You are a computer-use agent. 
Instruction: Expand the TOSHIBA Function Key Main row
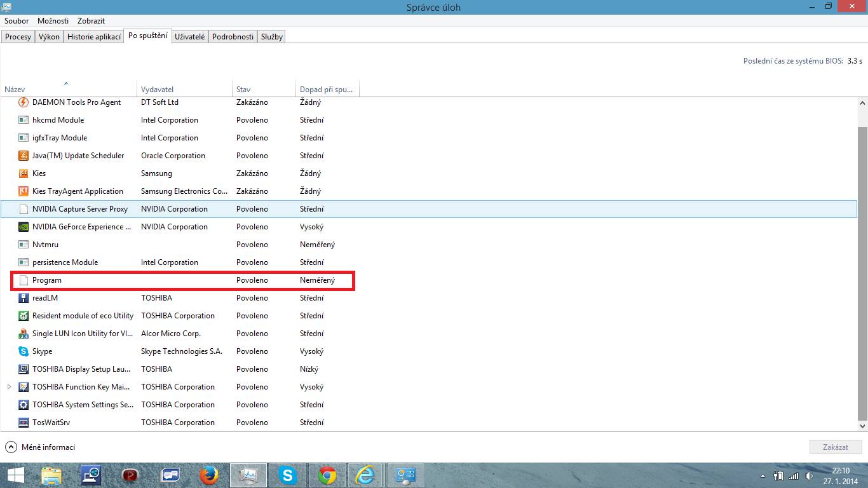(x=9, y=387)
